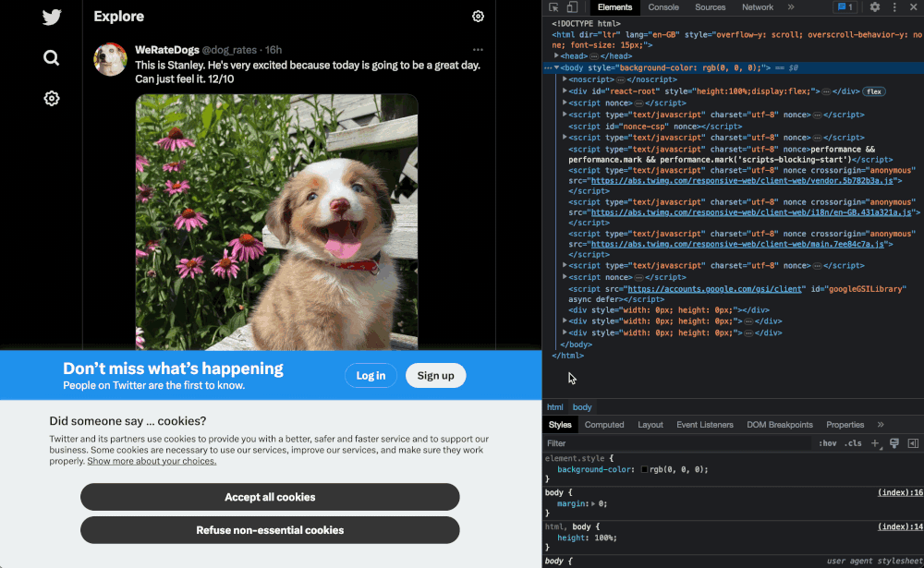924x568 pixels.
Task: Open the Show more about your choices link
Action: point(152,460)
